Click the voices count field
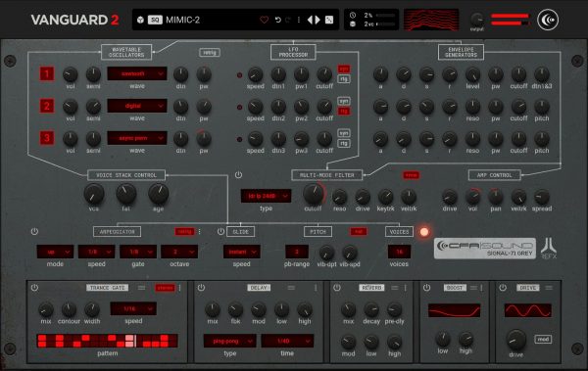This screenshot has width=588, height=371. coord(399,252)
